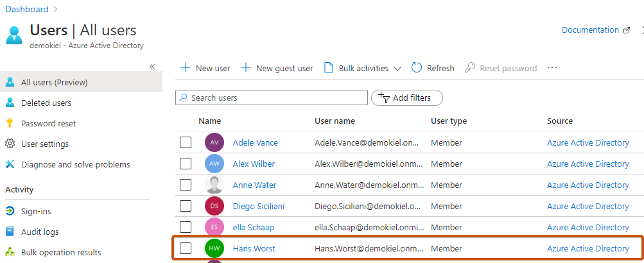Click the Add filters button
644x263 pixels.
(x=406, y=98)
